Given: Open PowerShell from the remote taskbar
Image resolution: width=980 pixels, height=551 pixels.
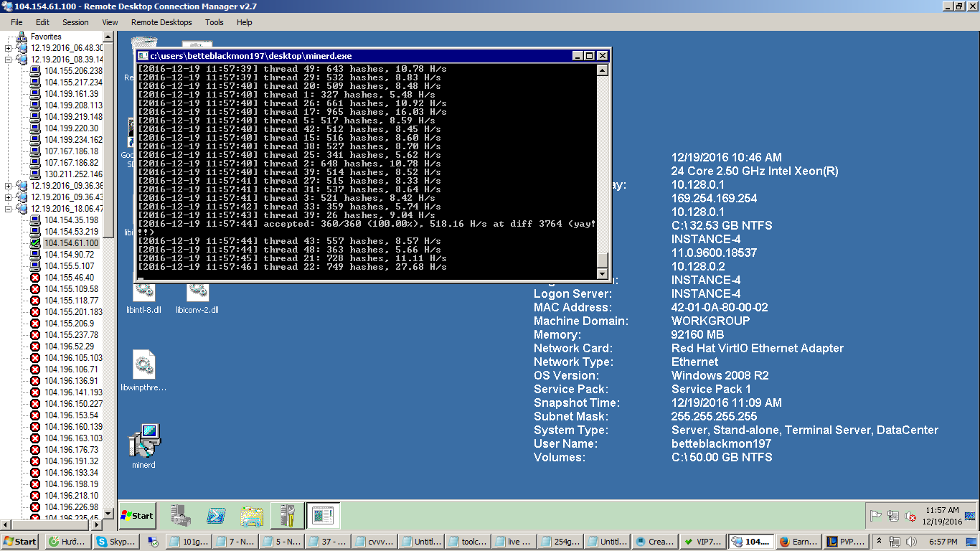Looking at the screenshot, I should 216,515.
